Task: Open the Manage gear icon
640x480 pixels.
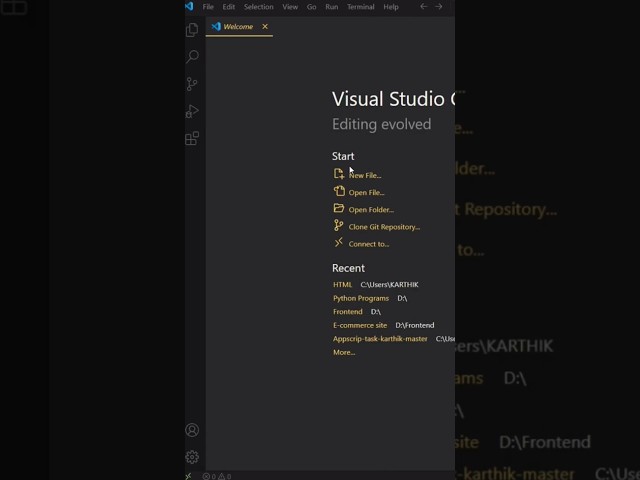Action: [x=192, y=457]
